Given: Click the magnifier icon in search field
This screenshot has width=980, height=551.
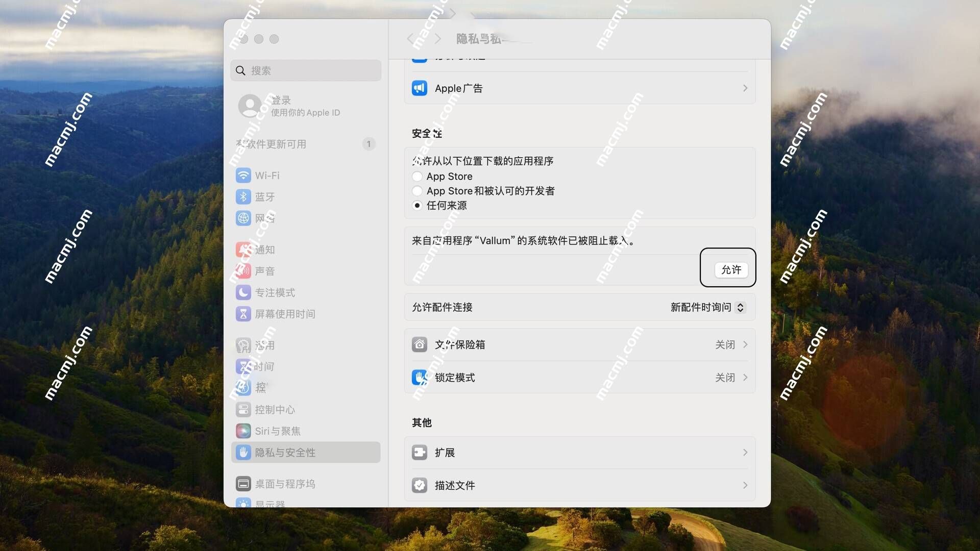Looking at the screenshot, I should point(241,71).
